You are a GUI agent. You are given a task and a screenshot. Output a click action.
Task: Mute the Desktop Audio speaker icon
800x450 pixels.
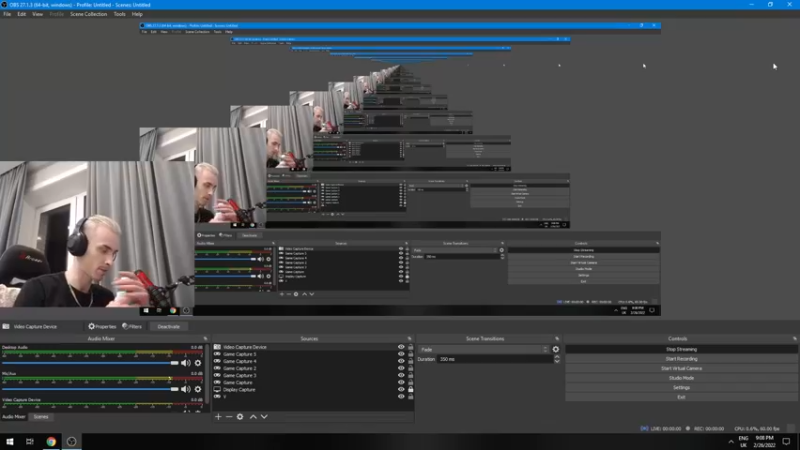coord(185,363)
